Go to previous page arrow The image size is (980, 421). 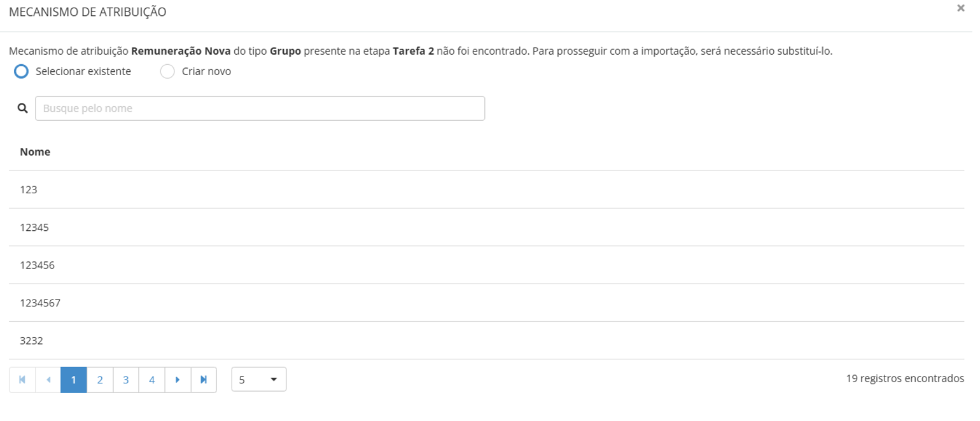coord(48,380)
